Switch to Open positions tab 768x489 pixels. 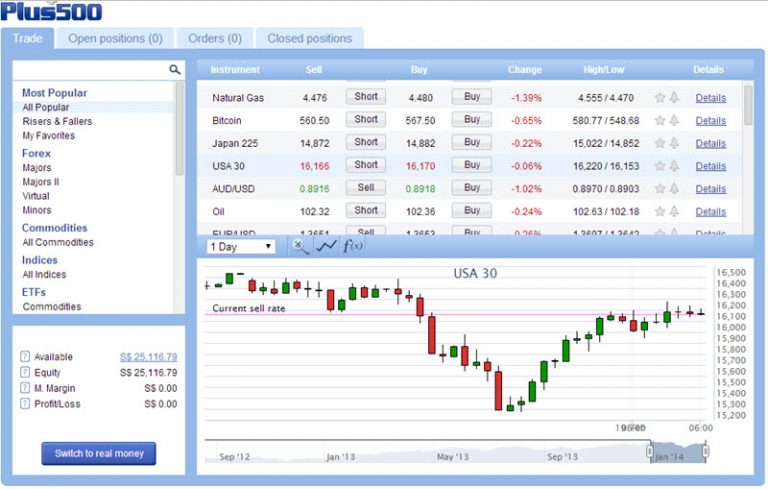tap(115, 39)
